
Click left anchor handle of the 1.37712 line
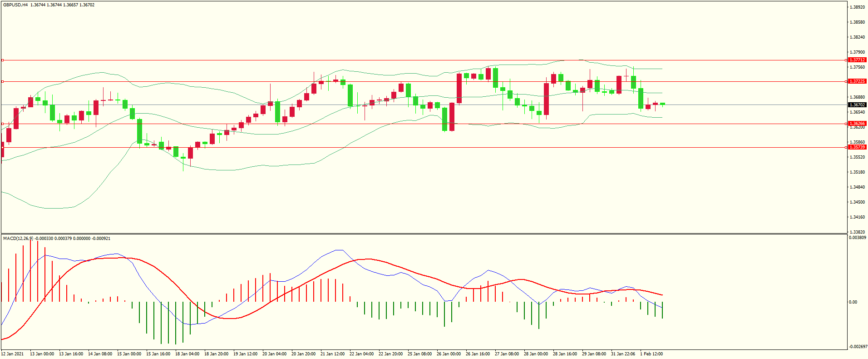pyautogui.click(x=2, y=60)
